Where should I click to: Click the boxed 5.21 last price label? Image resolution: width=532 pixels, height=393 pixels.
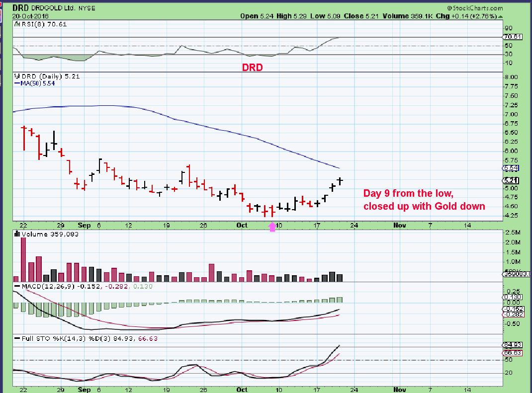510,180
